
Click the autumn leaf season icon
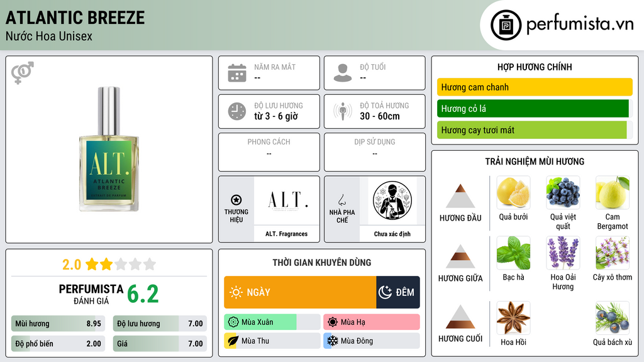pos(233,341)
